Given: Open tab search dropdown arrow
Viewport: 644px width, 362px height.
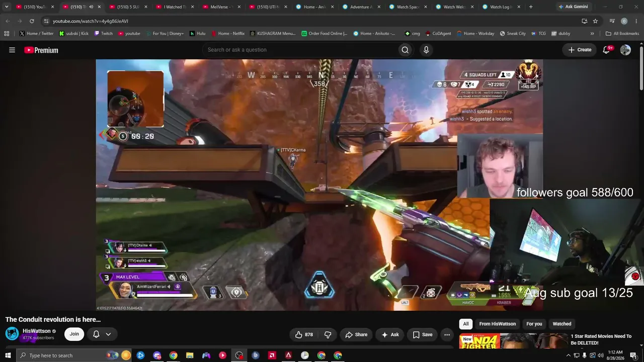Looking at the screenshot, I should pos(7,7).
